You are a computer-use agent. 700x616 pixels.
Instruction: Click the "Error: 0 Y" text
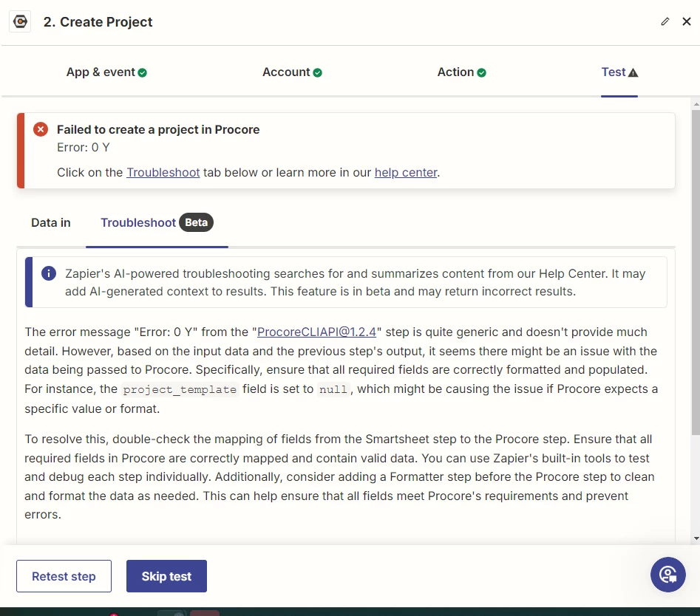[83, 148]
